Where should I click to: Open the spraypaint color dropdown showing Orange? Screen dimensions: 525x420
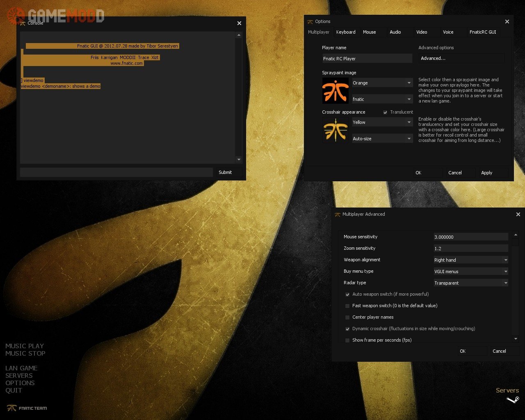(x=382, y=83)
